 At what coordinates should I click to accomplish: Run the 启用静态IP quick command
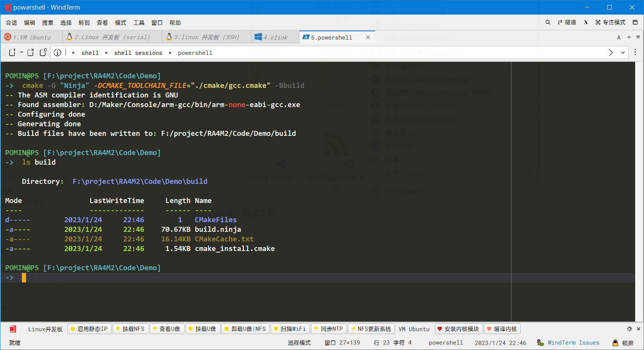pyautogui.click(x=89, y=329)
